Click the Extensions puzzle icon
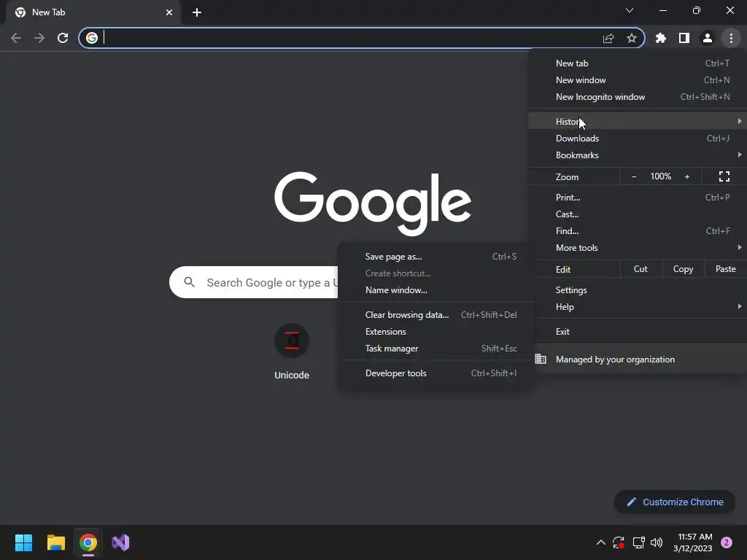The image size is (747, 560). 660,38
